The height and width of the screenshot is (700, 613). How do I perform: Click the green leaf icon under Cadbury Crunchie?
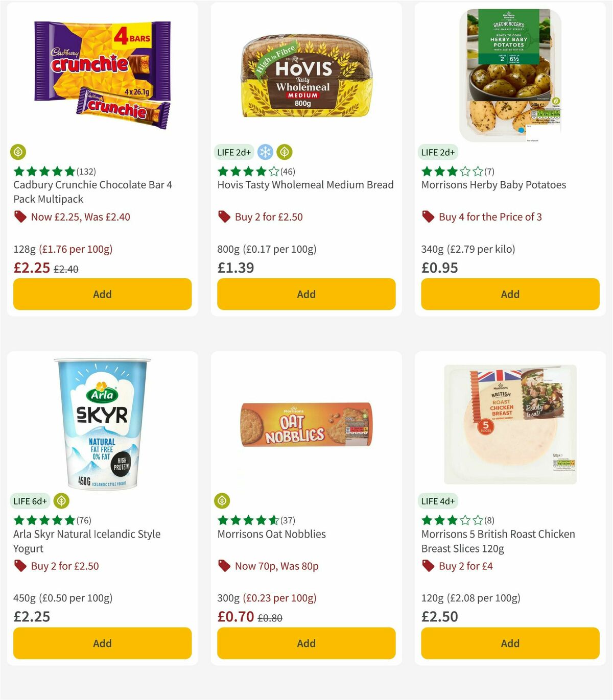[18, 152]
